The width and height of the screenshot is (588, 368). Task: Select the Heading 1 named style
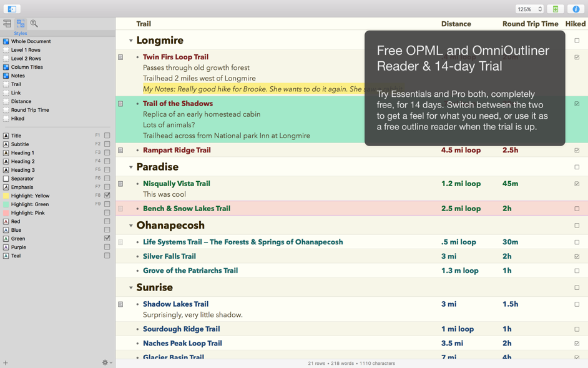pyautogui.click(x=22, y=153)
